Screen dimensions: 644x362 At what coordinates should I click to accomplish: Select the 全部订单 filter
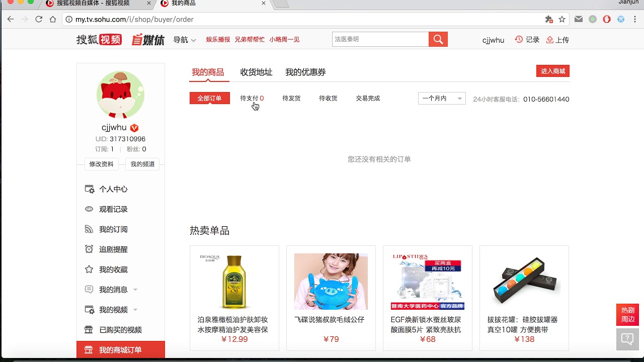pyautogui.click(x=210, y=98)
